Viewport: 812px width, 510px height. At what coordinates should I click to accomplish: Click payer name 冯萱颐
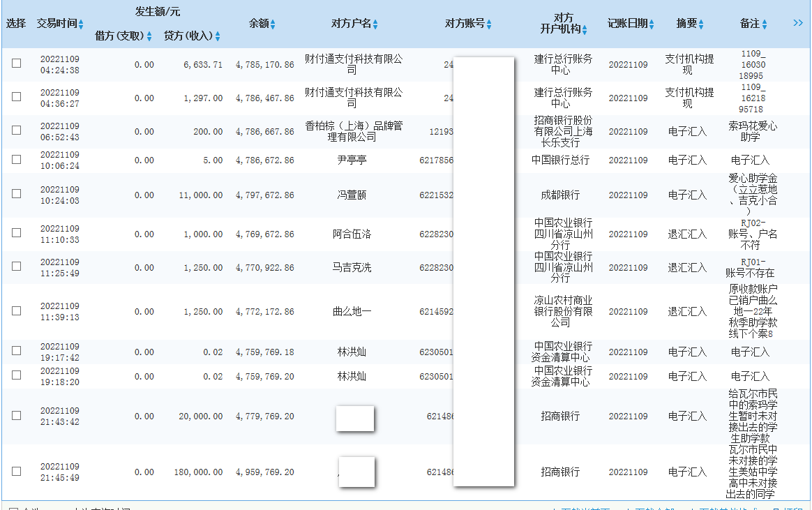click(352, 195)
